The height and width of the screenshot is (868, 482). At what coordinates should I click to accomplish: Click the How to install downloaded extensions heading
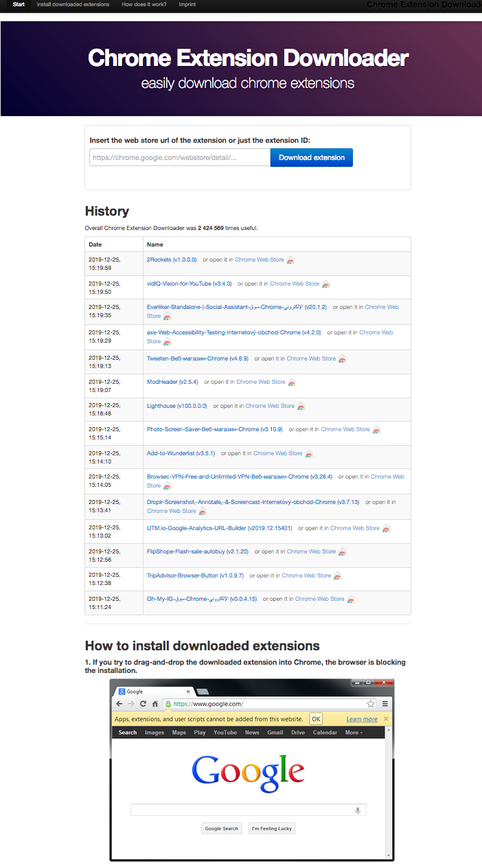pyautogui.click(x=202, y=646)
